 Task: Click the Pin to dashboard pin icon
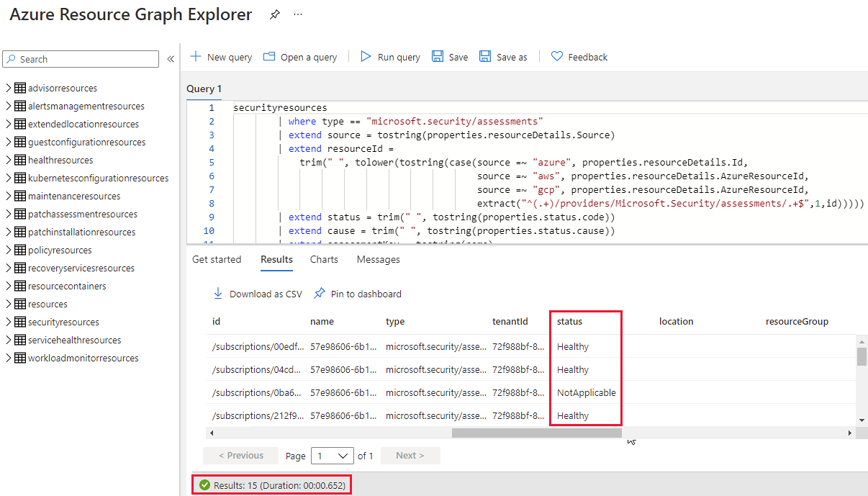320,294
